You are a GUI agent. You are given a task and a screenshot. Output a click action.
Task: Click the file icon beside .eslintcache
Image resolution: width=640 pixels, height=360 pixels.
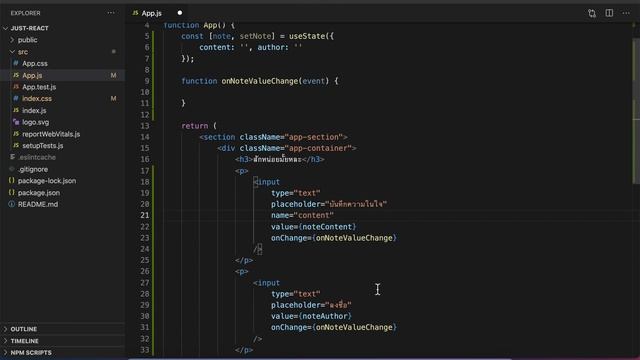point(12,157)
